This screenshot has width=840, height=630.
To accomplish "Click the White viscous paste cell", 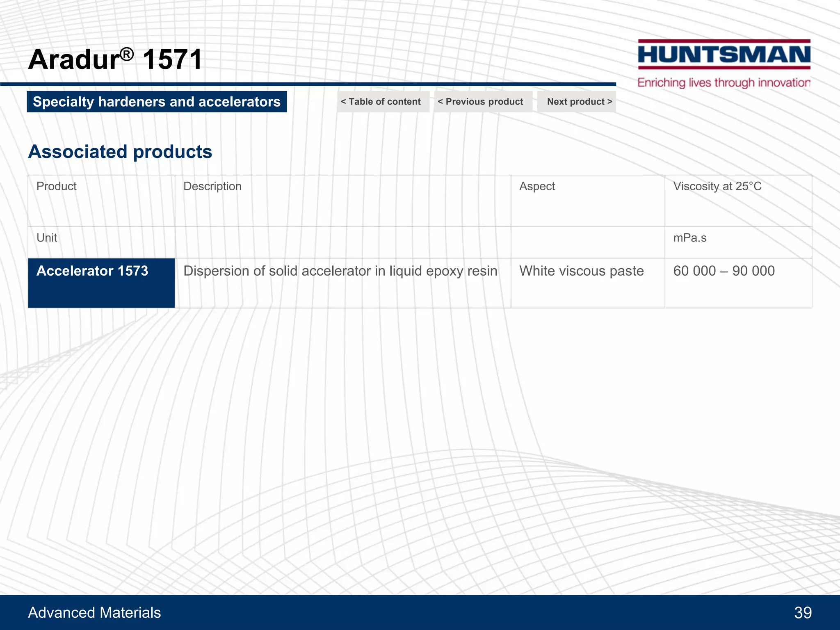I will [581, 271].
